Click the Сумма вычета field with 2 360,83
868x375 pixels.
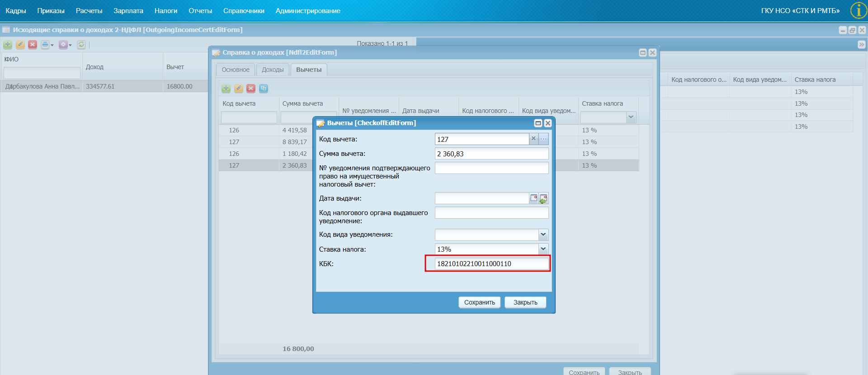coord(492,154)
